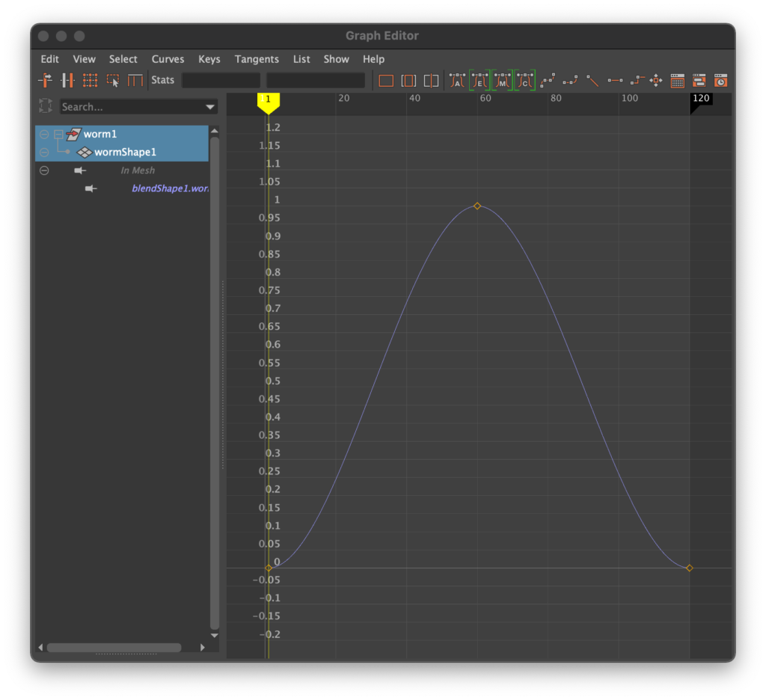Click the Frame Playback Range icon
This screenshot has width=766, height=700.
408,80
